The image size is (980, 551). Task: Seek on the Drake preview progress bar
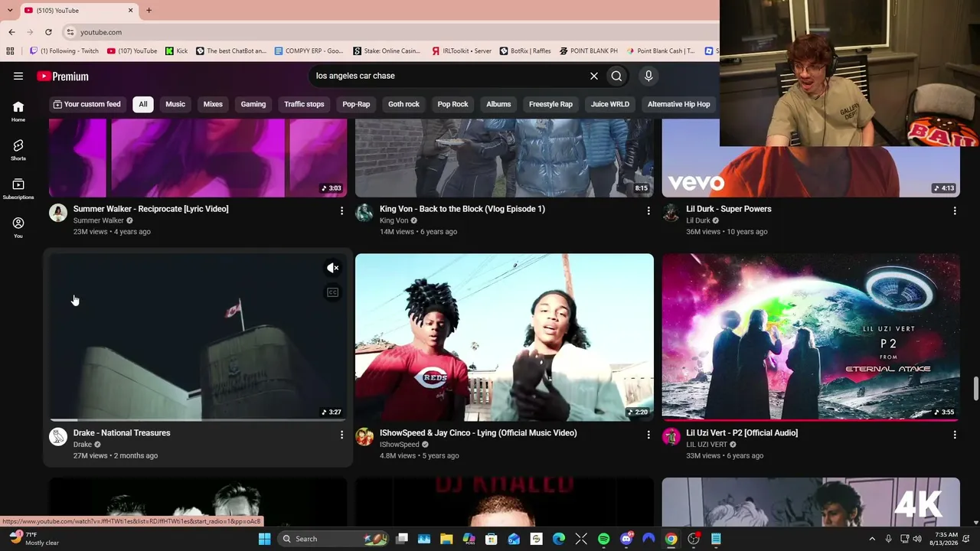click(198, 420)
